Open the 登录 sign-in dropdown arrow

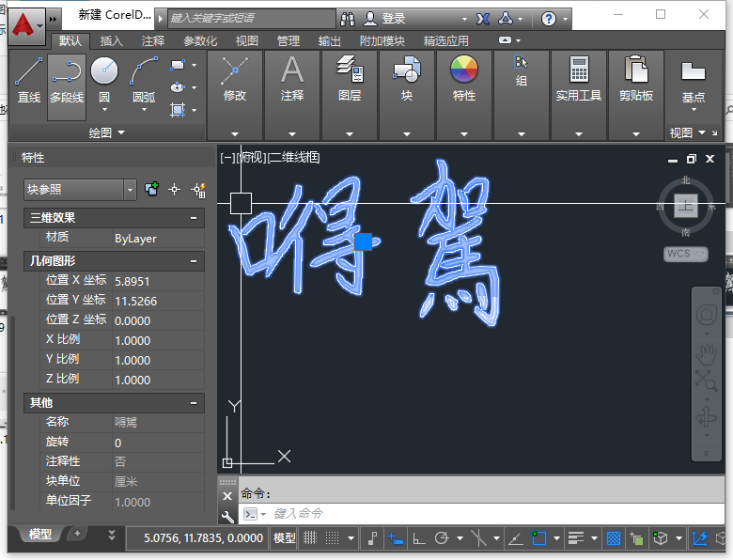[464, 19]
